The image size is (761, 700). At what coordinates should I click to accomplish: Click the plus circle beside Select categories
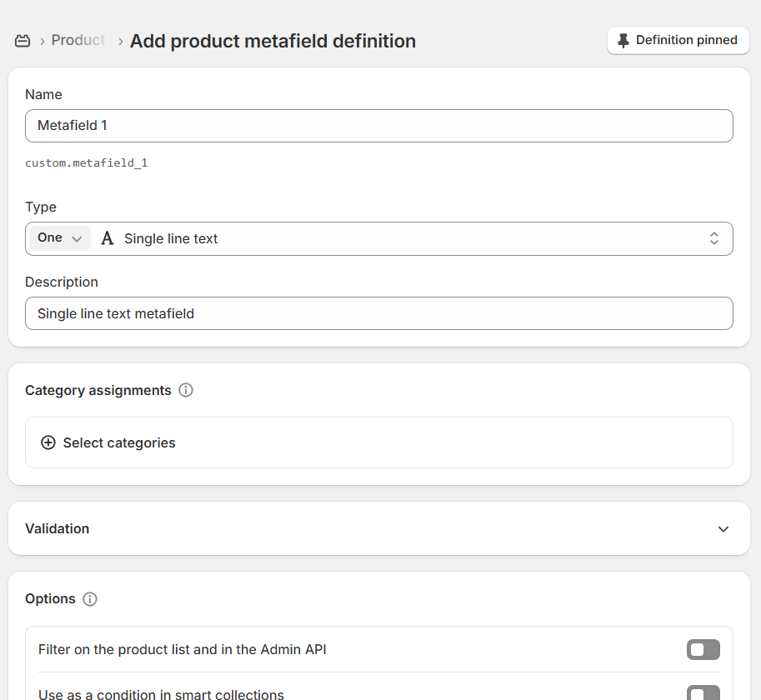[x=48, y=442]
